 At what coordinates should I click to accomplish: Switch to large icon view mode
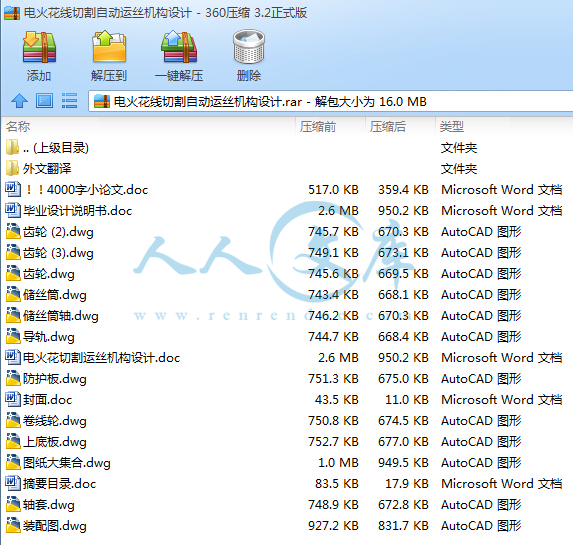coord(44,101)
